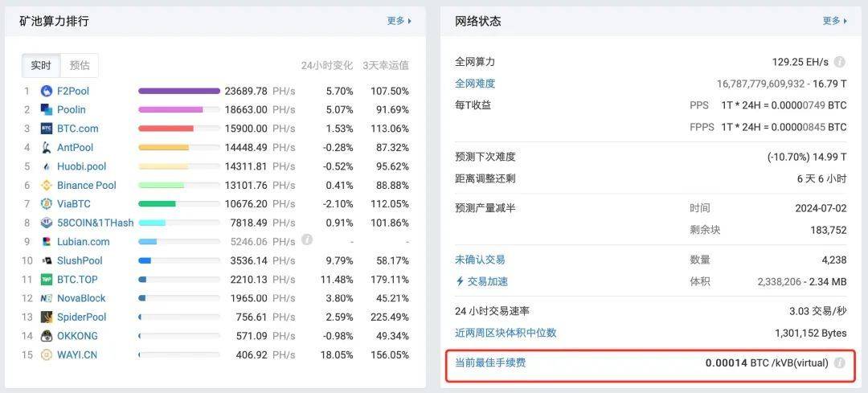
Task: Open the Poolin pool link
Action: [x=72, y=110]
